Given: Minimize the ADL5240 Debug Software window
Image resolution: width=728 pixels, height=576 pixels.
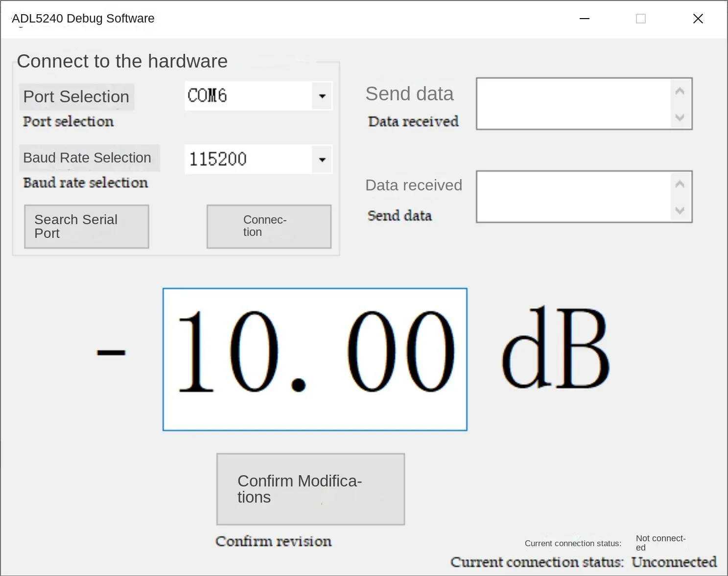Looking at the screenshot, I should (585, 19).
